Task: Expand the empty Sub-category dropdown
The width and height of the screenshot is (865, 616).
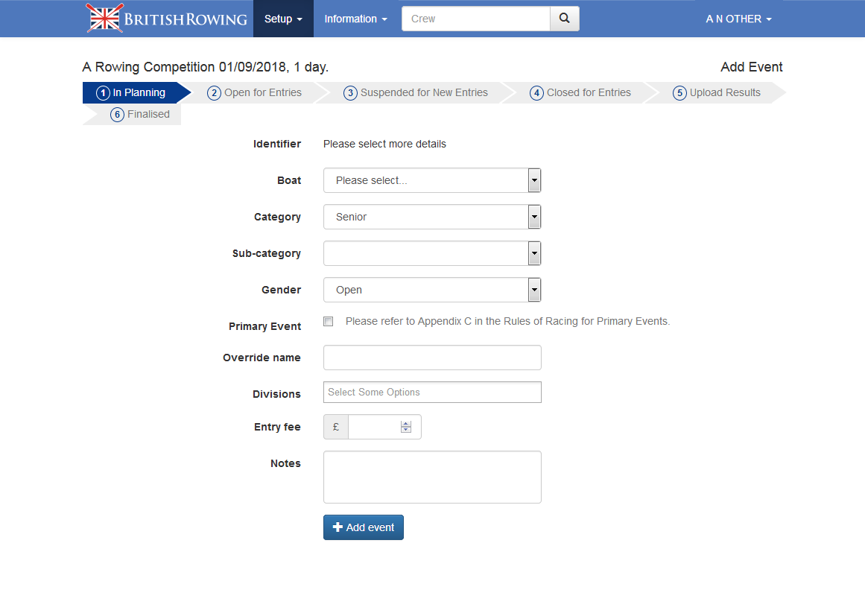Action: [431, 253]
